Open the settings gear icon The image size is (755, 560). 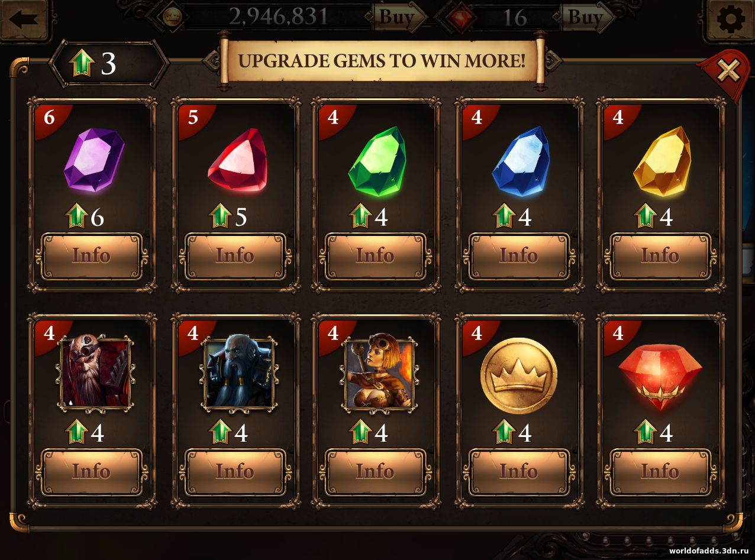(731, 20)
